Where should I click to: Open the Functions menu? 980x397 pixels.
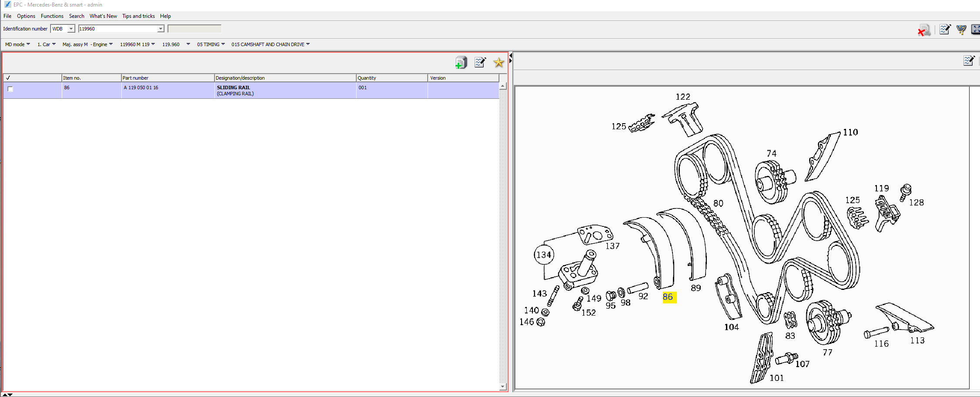(x=52, y=16)
